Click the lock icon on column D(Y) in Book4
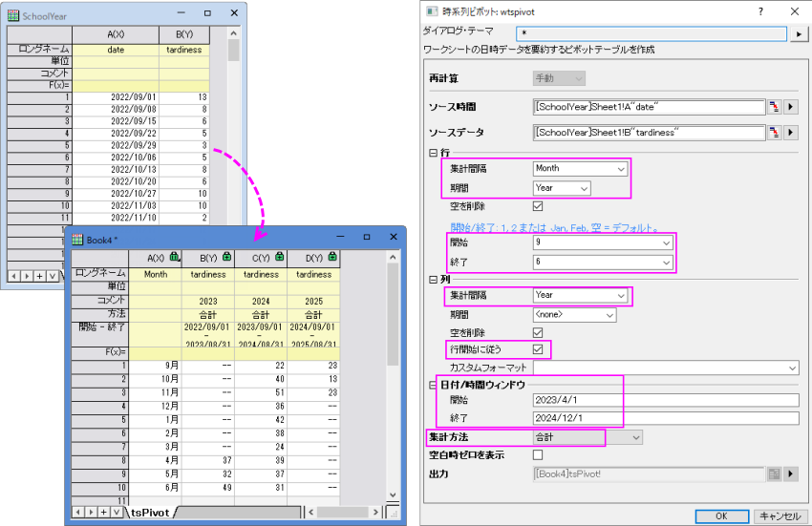 click(332, 257)
